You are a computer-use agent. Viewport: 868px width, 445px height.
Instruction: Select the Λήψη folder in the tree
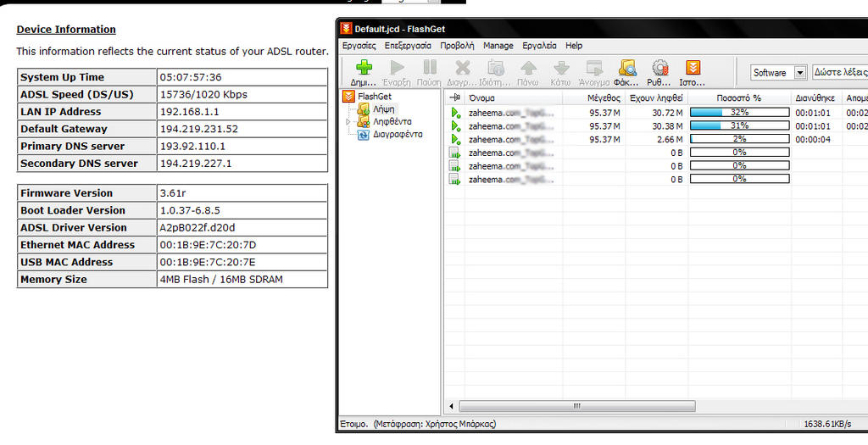[383, 109]
